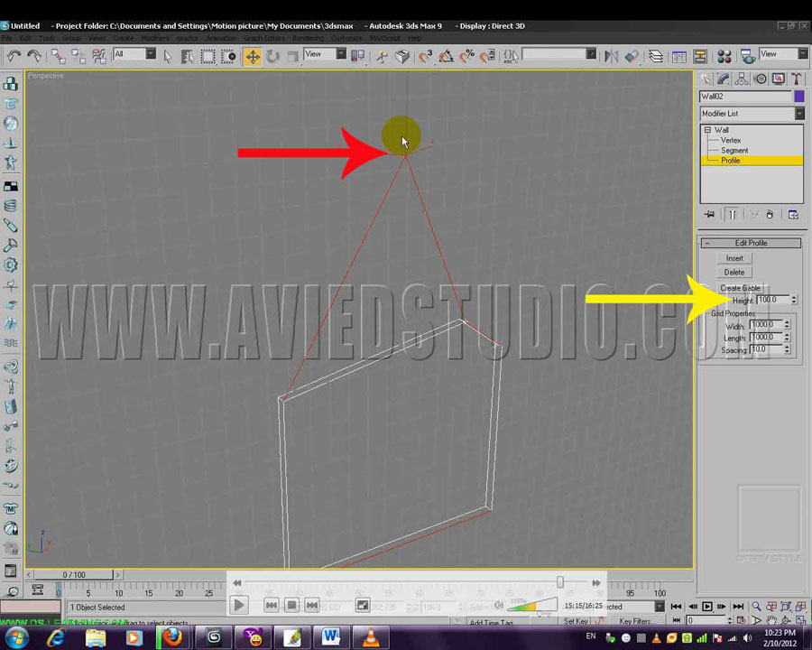
Task: Click the Redo arrow in main toolbar
Action: pos(34,55)
